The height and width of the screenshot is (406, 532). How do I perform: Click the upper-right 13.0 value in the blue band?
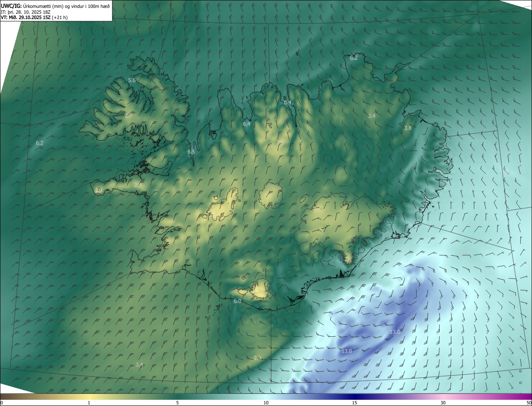click(395, 332)
